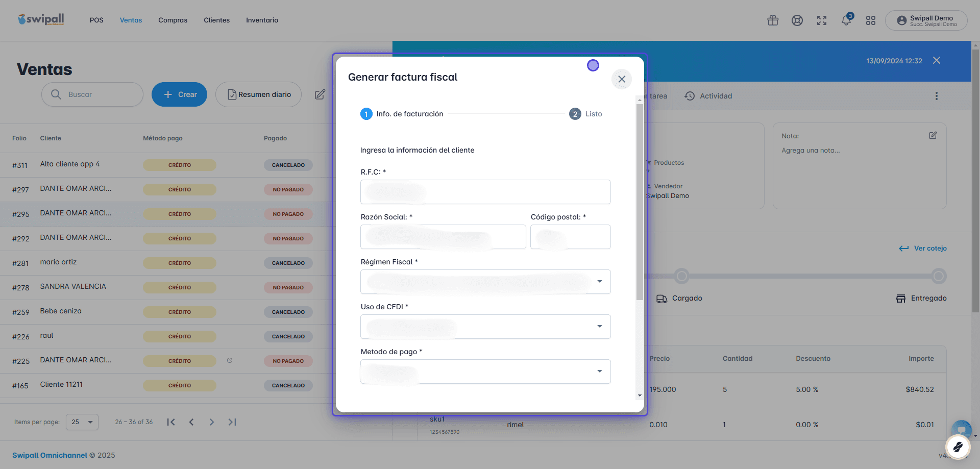Click the Cargado progress step marker
This screenshot has width=980, height=469.
681,276
